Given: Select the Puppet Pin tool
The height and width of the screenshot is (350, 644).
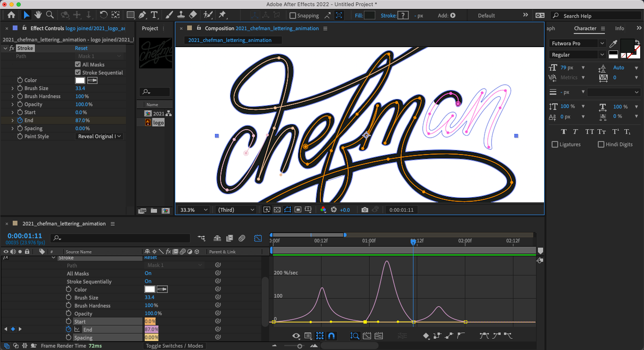Looking at the screenshot, I should [222, 15].
